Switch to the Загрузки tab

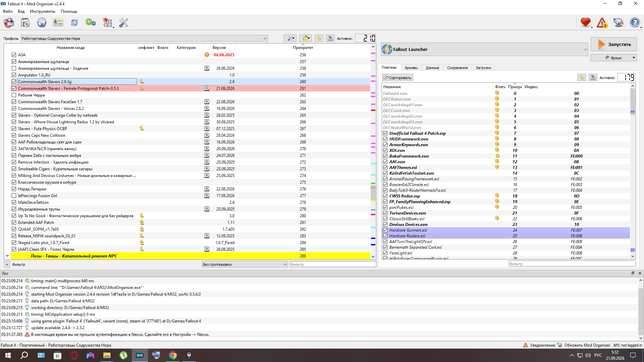click(x=483, y=68)
